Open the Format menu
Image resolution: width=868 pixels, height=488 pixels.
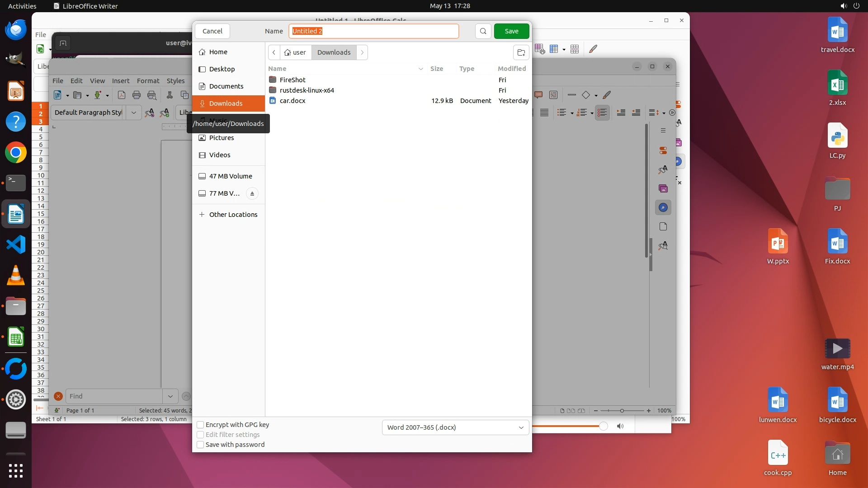point(148,81)
